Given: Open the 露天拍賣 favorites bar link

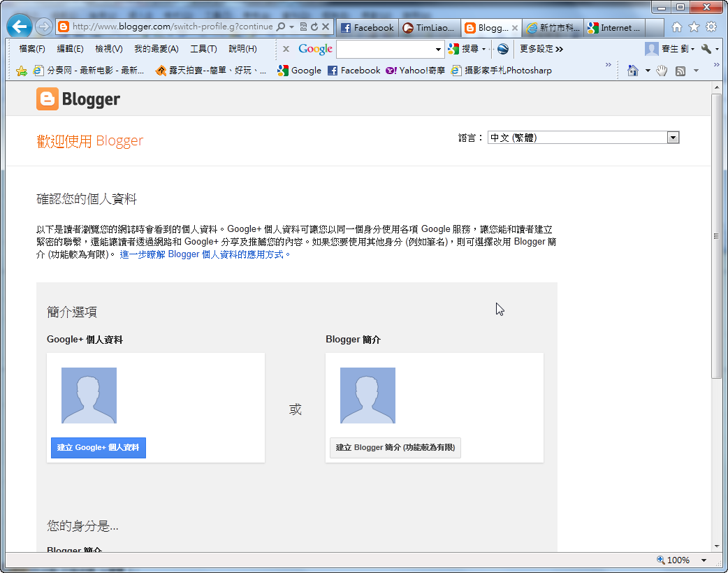Looking at the screenshot, I should point(211,71).
